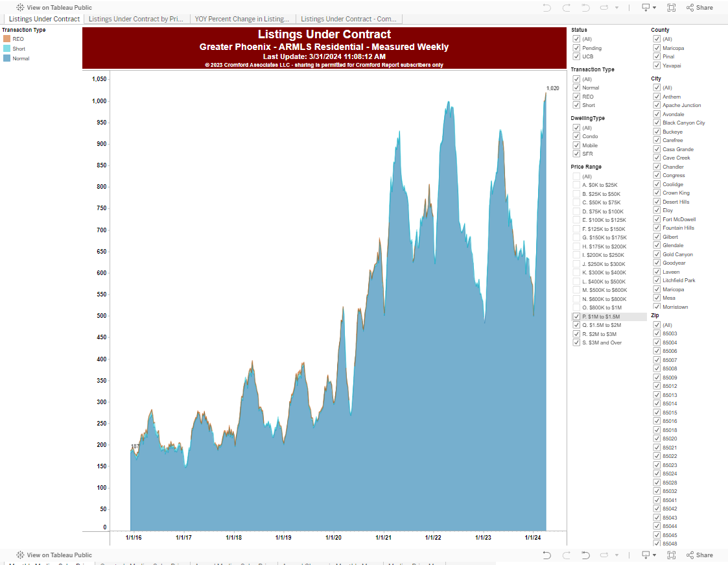Viewport: 728px width, 565px height.
Task: Click Share text in the bottom toolbar
Action: [704, 555]
